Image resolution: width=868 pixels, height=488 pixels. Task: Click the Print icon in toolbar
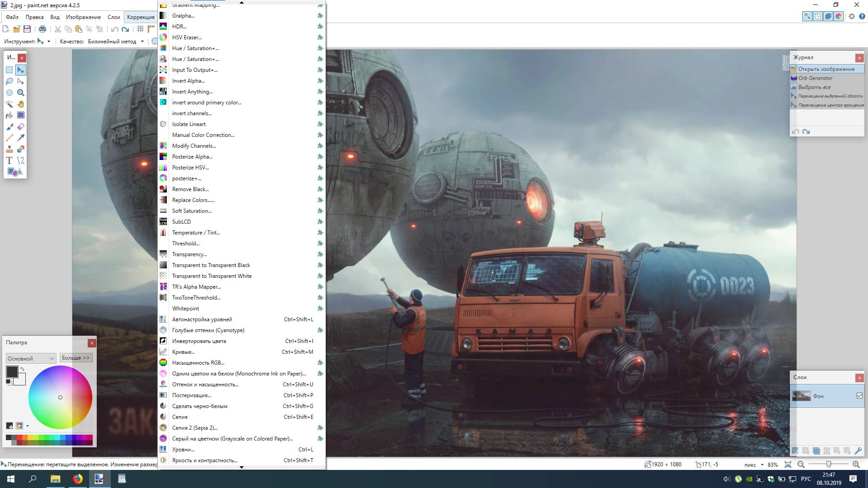coord(42,29)
